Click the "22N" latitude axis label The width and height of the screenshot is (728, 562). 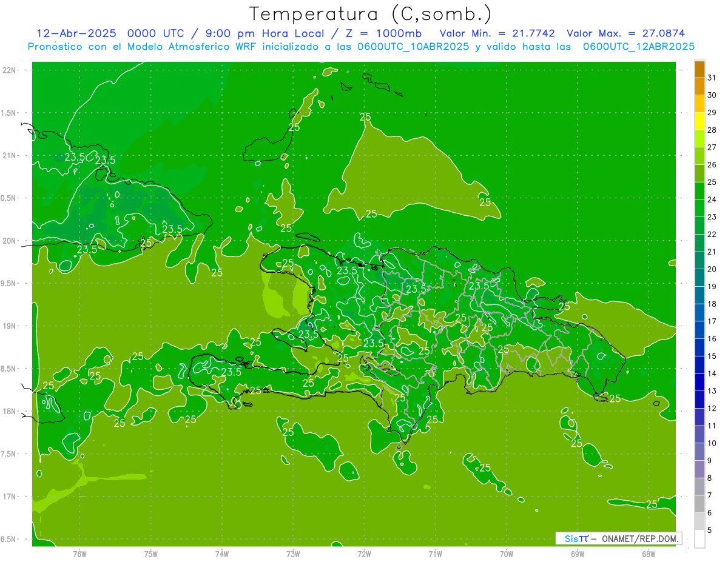coord(10,70)
